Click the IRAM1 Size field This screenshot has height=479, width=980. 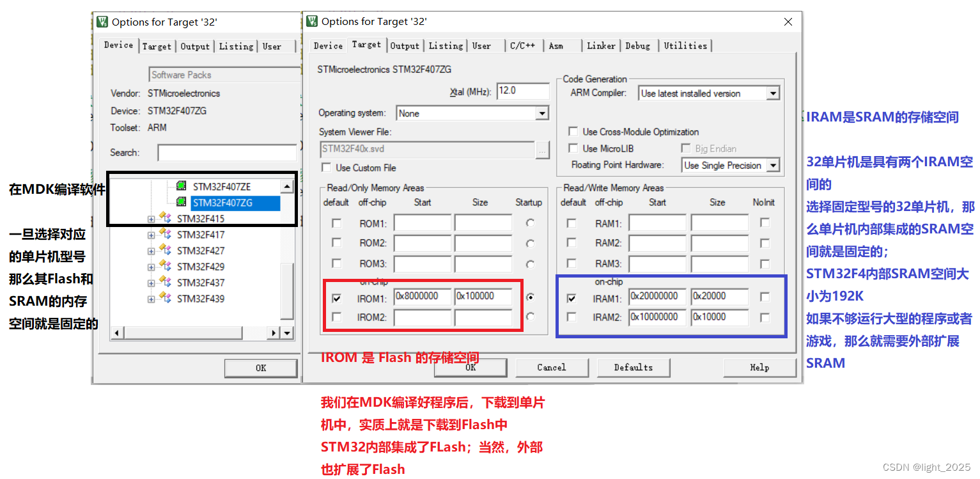(x=719, y=297)
